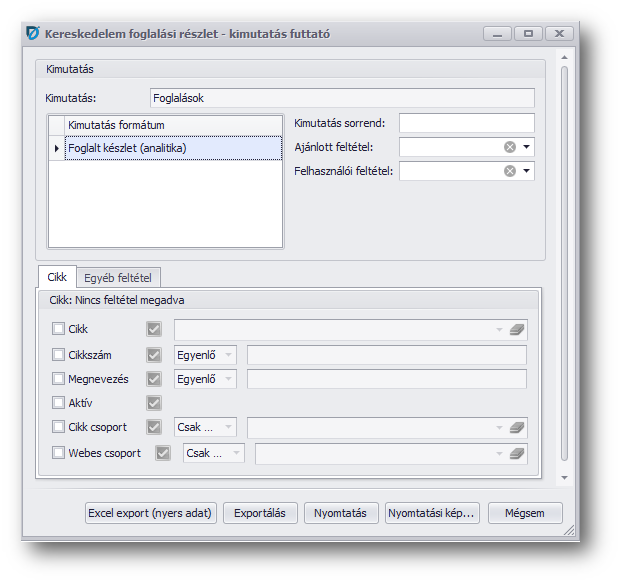Click the Kimutatás sorrend input field
Screen dimensions: 622x584
pyautogui.click(x=466, y=123)
